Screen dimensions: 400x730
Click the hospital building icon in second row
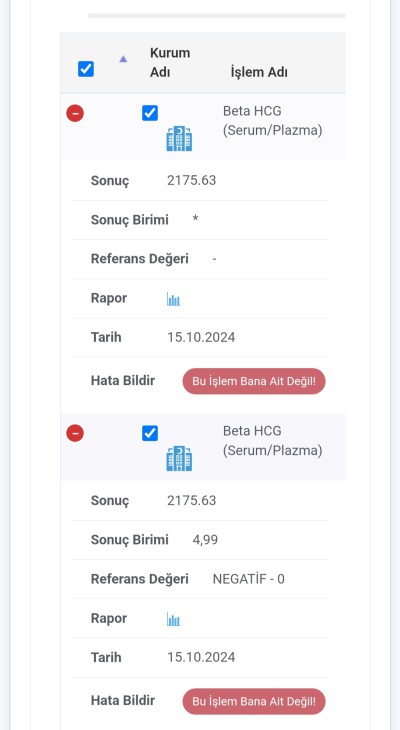(x=179, y=459)
